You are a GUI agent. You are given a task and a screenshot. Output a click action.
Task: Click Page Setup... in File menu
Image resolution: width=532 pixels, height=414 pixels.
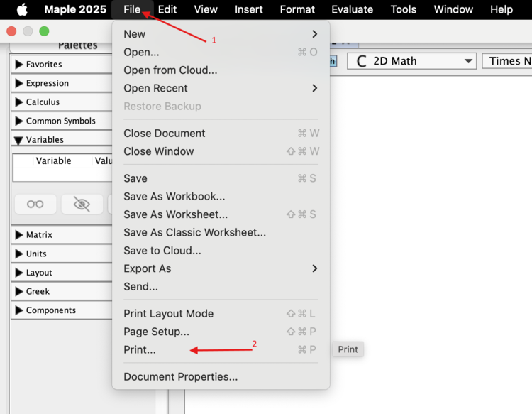[x=156, y=332]
